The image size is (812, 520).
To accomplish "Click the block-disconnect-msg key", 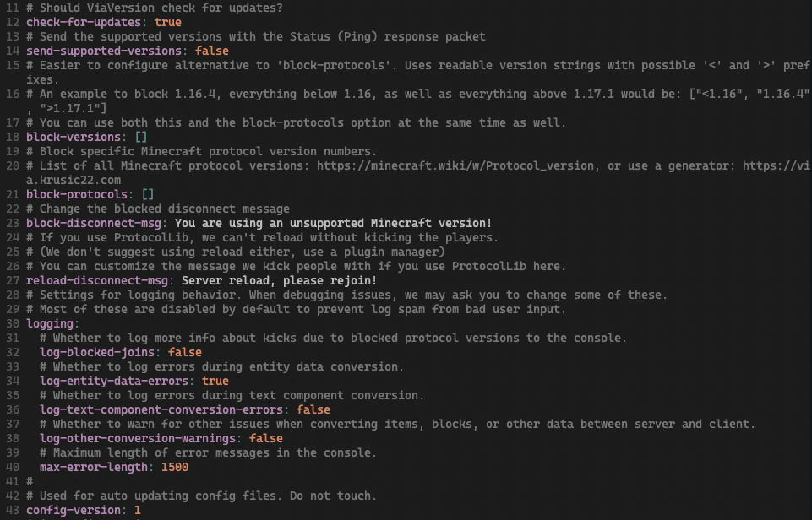I will tap(96, 223).
